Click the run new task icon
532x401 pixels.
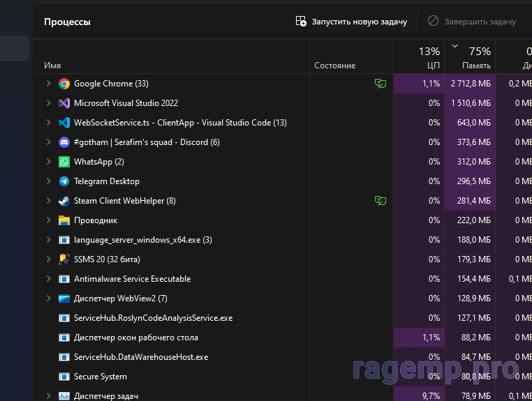click(x=301, y=22)
